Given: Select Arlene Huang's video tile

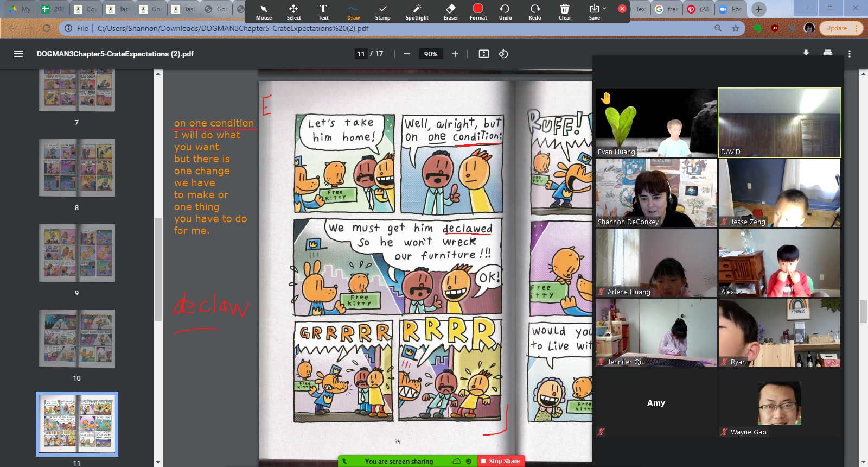Looking at the screenshot, I should click(x=656, y=263).
